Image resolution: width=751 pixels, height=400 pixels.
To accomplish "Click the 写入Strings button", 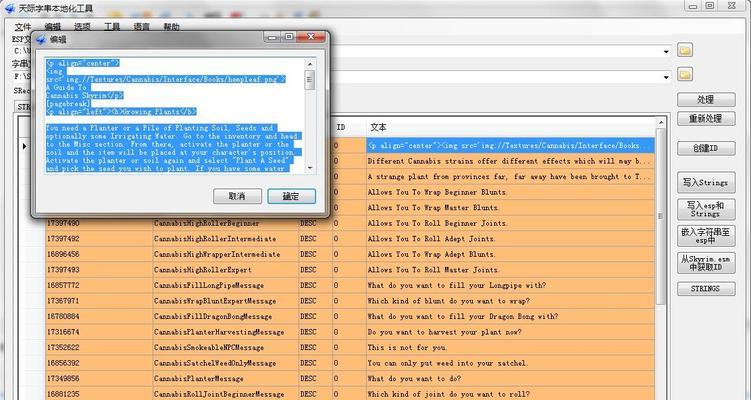I will [x=706, y=183].
